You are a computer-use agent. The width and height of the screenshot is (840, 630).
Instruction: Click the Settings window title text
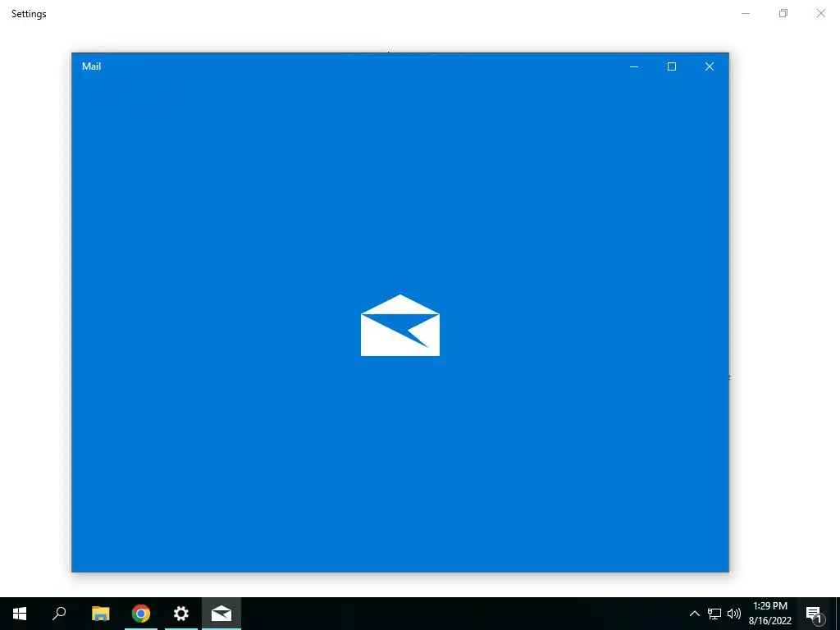(x=29, y=14)
